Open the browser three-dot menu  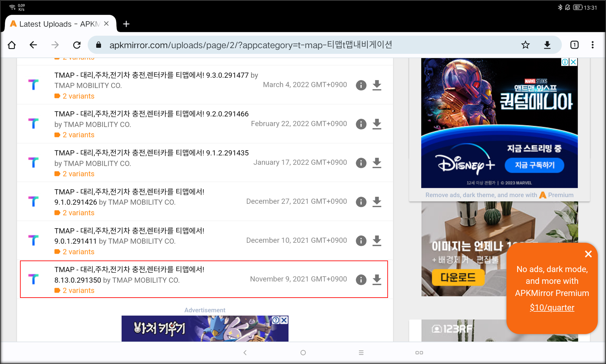(592, 45)
